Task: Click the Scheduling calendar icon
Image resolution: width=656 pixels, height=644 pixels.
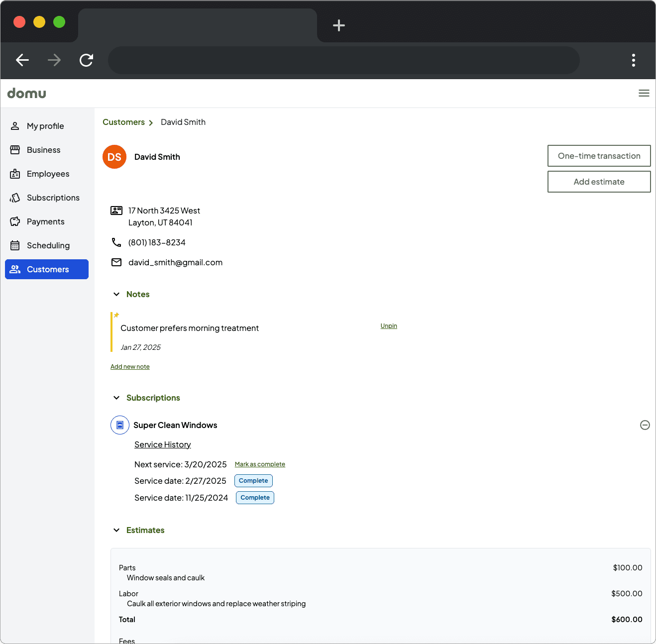Action: pos(15,245)
